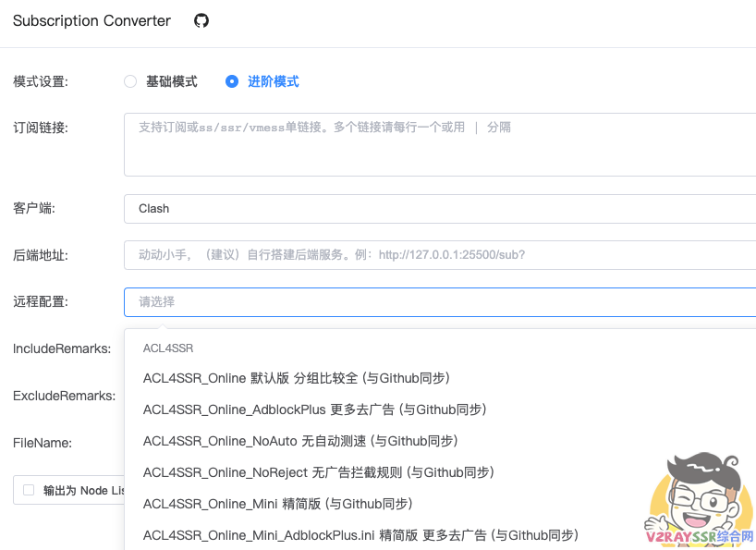The width and height of the screenshot is (756, 550).
Task: Choose ACL4SSR_Online_Mini 精简版 option
Action: point(277,504)
